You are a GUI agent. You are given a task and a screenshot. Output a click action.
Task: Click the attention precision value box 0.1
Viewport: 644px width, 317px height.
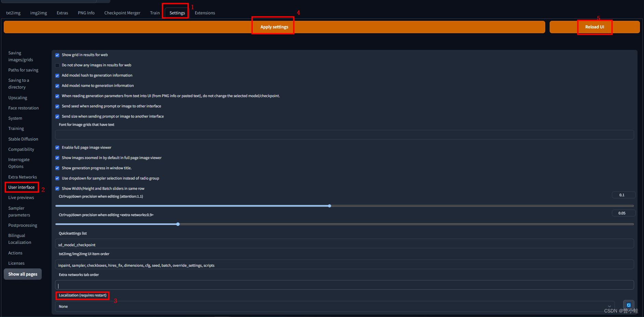(623, 195)
